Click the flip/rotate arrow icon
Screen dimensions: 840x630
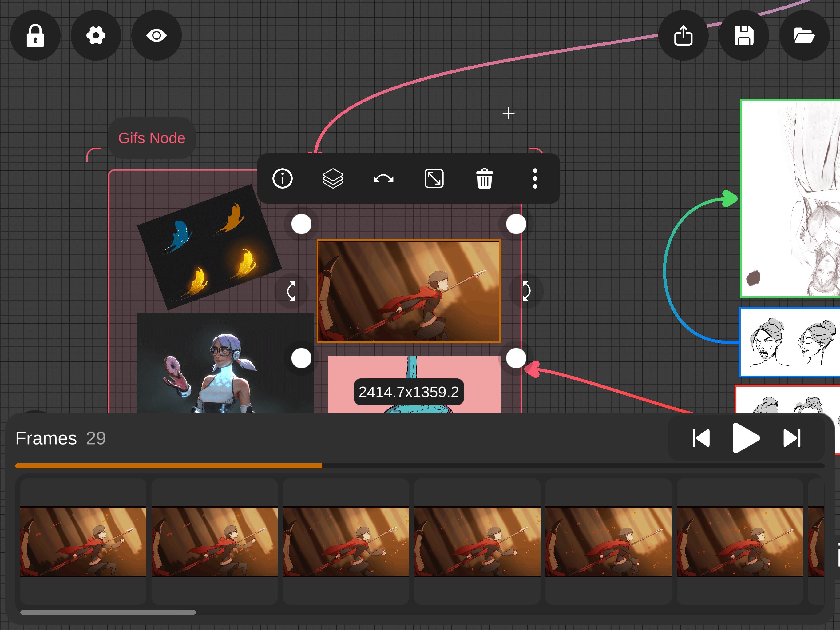383,179
